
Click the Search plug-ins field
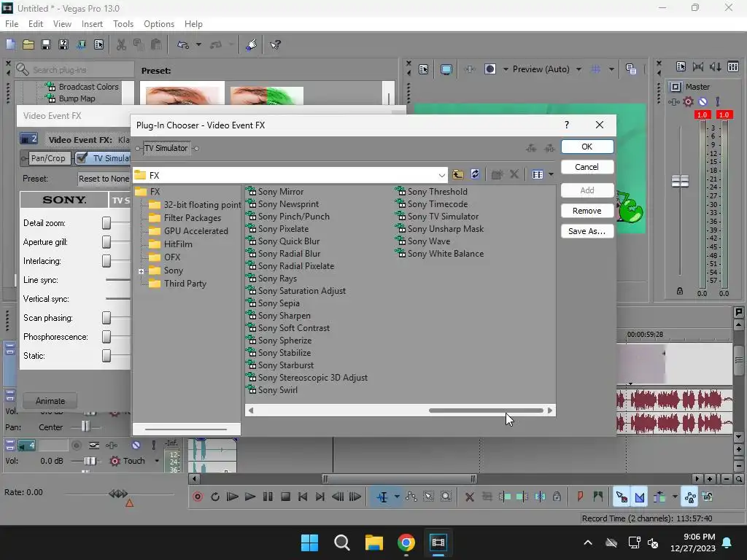pyautogui.click(x=74, y=70)
